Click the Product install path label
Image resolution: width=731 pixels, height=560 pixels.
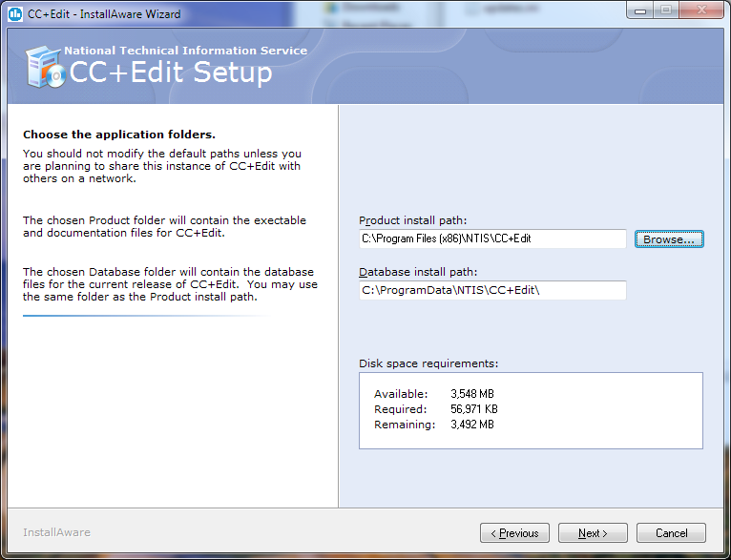point(412,220)
